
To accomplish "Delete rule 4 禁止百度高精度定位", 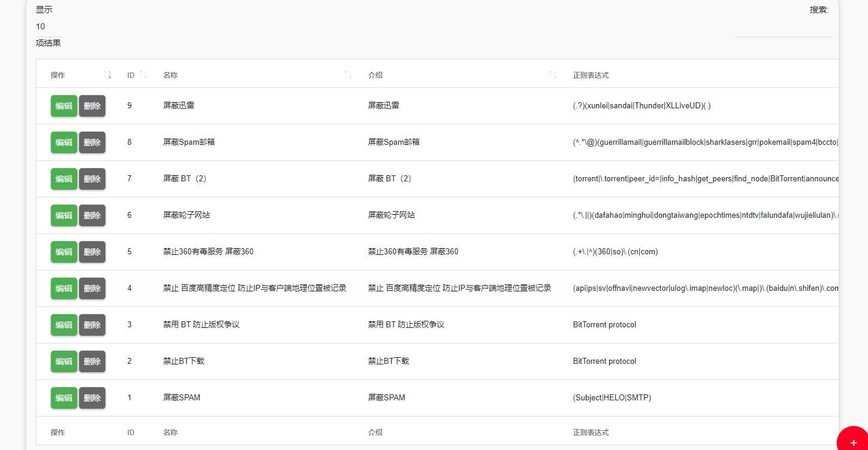I will (x=92, y=288).
